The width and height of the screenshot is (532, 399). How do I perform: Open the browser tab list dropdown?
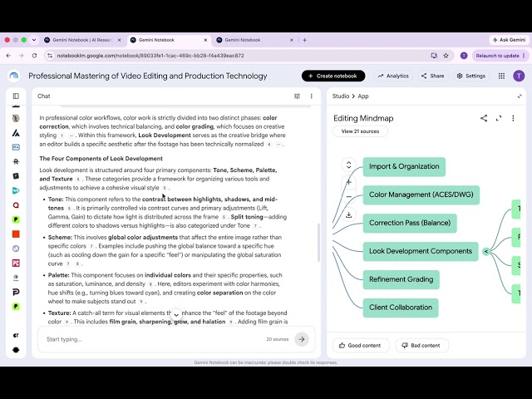(x=34, y=40)
